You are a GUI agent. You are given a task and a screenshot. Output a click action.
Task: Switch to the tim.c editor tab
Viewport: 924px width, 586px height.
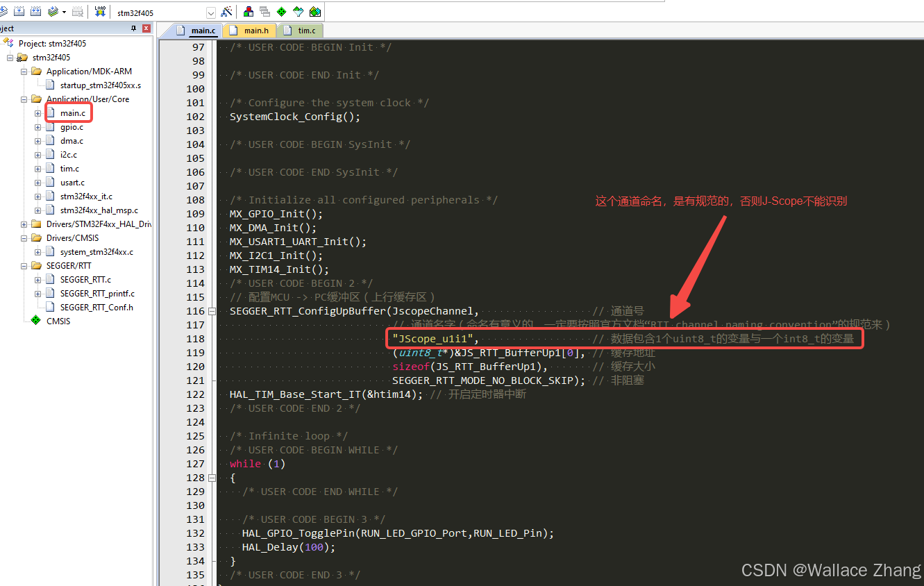[x=300, y=31]
